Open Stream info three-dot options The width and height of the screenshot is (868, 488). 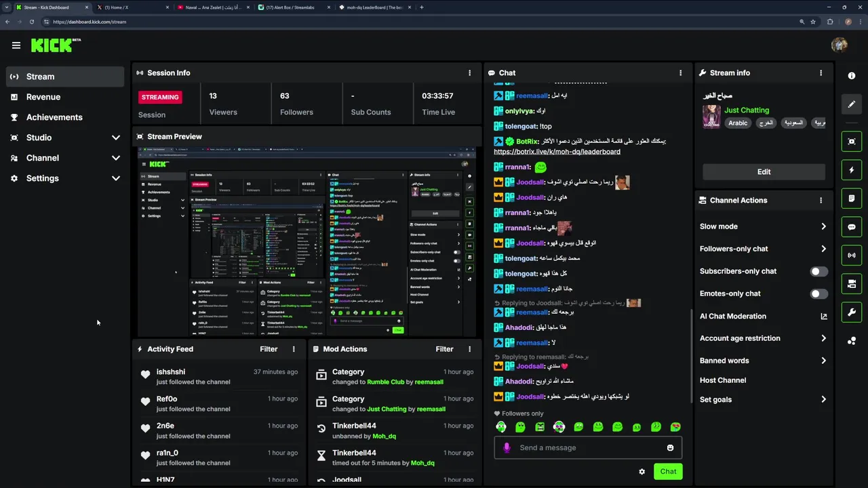821,73
